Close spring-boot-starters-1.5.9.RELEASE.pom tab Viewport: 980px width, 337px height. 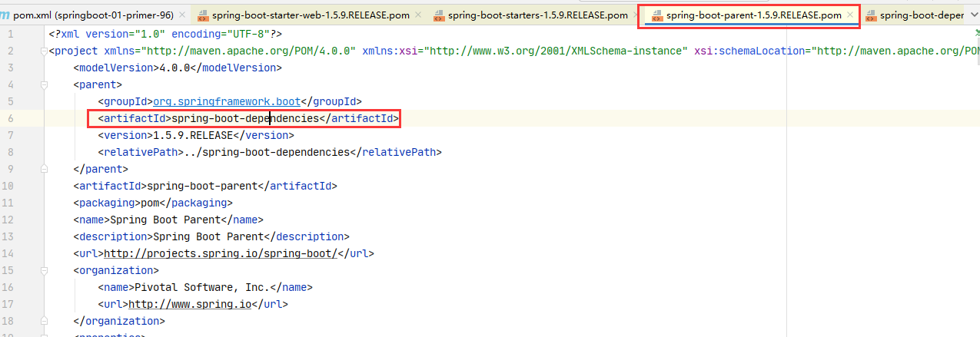pos(635,15)
